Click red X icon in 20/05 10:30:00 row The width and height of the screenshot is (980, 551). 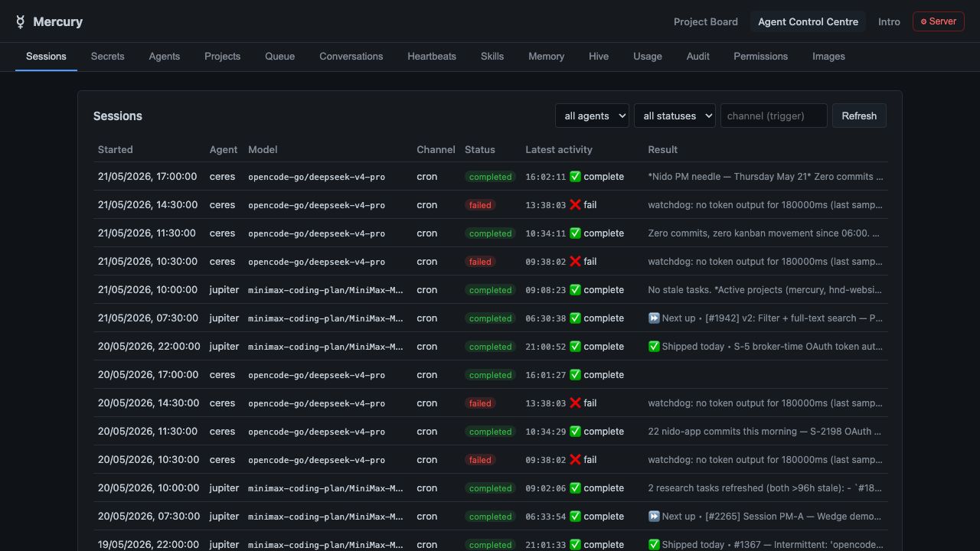click(x=575, y=459)
